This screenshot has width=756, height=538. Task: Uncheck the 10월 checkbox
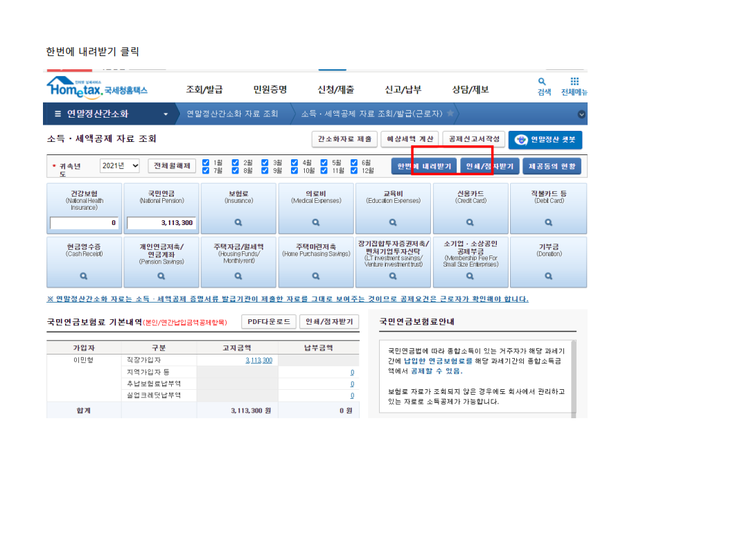click(x=295, y=170)
